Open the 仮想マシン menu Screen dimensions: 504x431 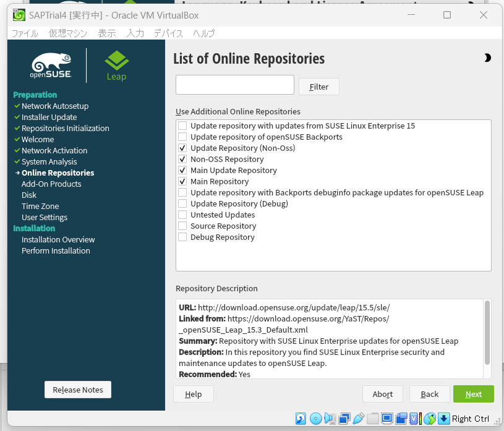(x=68, y=33)
